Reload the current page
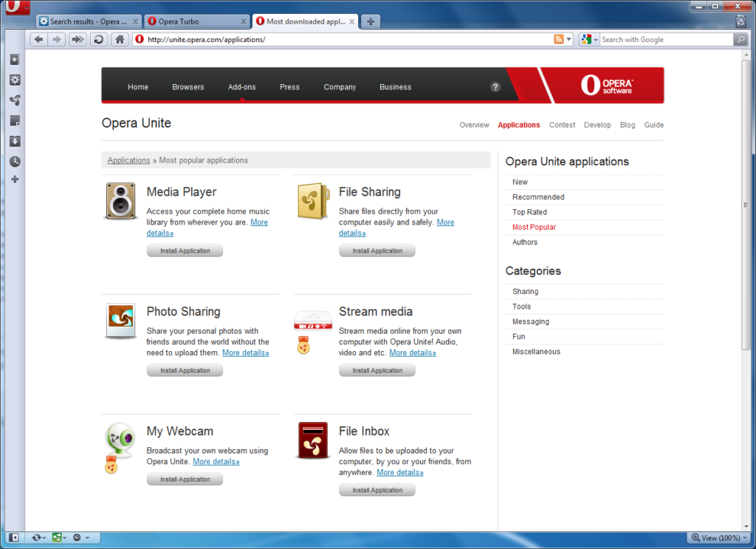The height and width of the screenshot is (549, 756). coord(99,40)
